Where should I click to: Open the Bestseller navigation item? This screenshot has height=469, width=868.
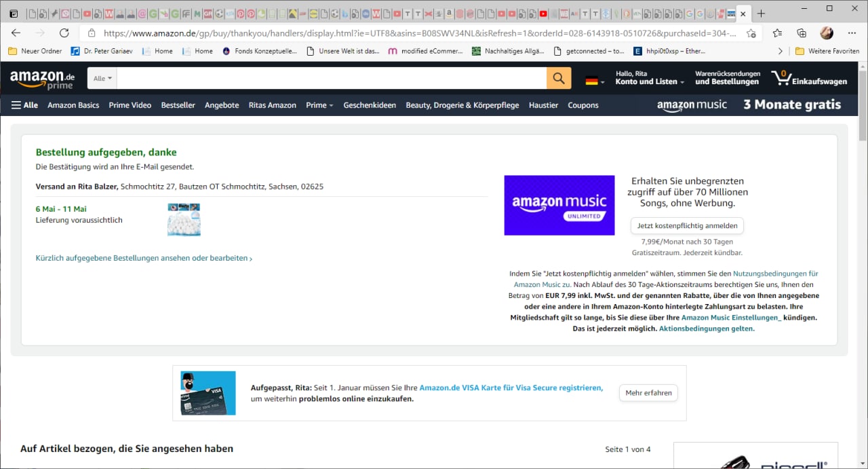tap(178, 105)
